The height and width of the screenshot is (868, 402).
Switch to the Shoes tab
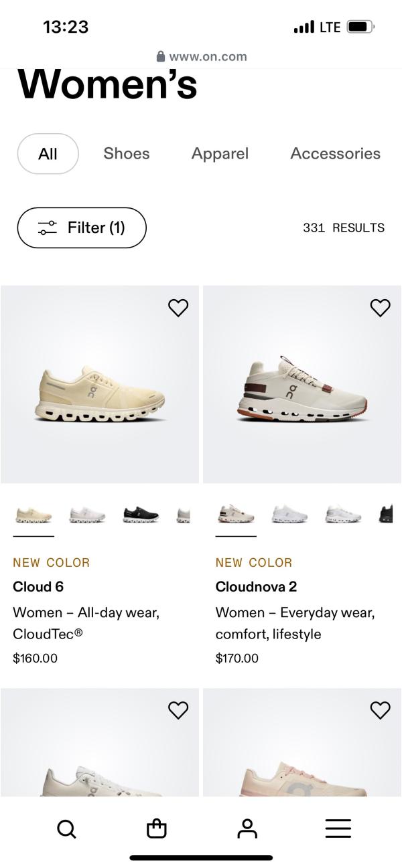[127, 154]
